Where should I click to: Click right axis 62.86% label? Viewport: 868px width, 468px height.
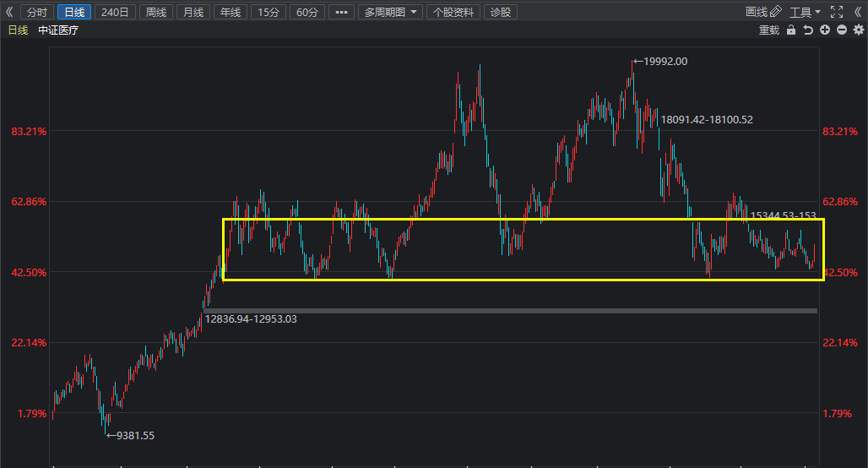pos(840,202)
